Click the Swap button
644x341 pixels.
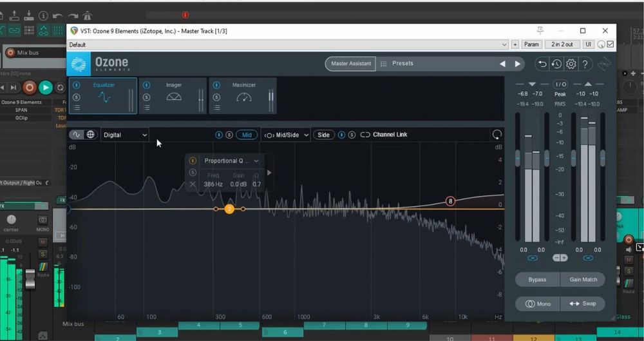pos(583,304)
